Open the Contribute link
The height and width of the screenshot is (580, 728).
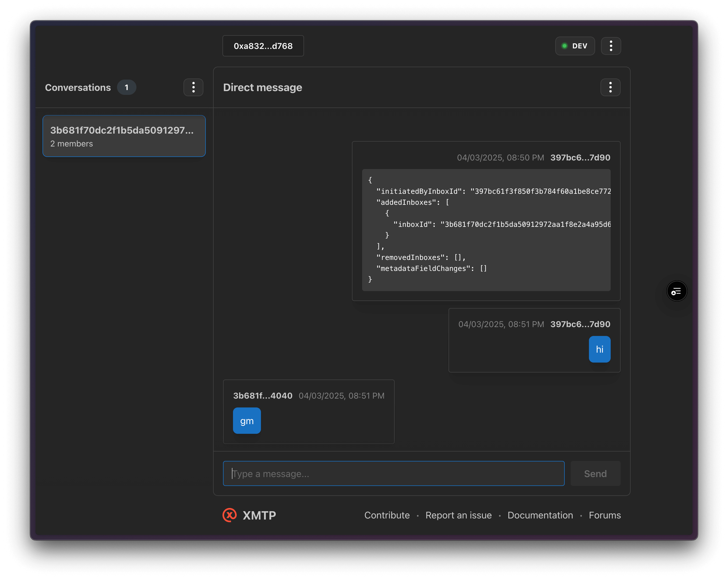[387, 515]
